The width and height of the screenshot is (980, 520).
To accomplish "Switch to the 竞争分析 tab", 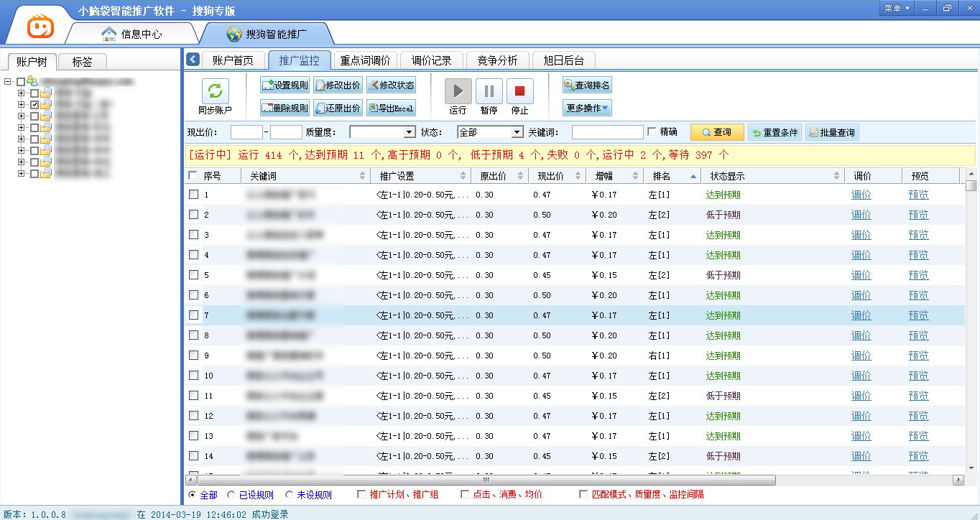I will pyautogui.click(x=497, y=60).
